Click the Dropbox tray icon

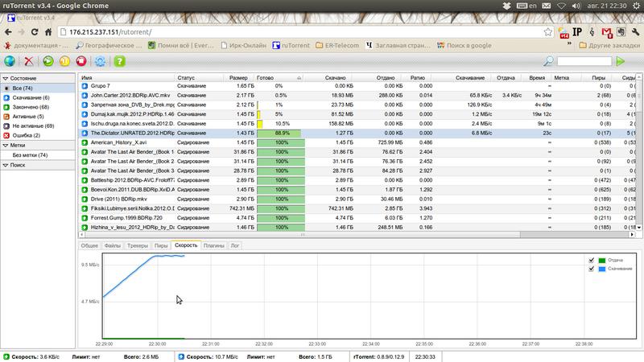[507, 6]
